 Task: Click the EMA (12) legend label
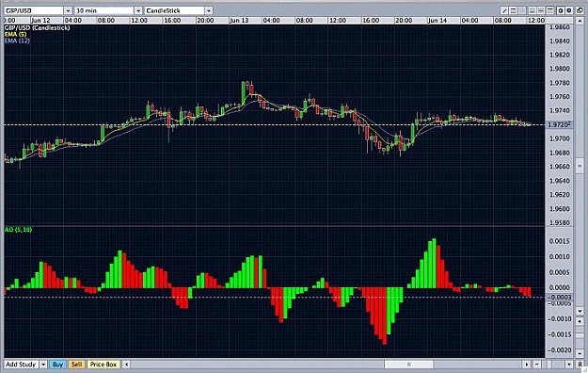click(x=17, y=41)
